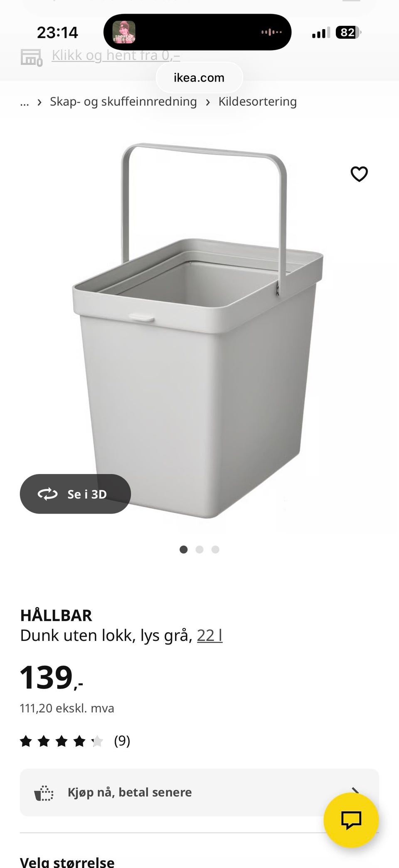Tap the audio waveform indicator in Dynamic Island
This screenshot has width=399, height=868.
click(272, 32)
